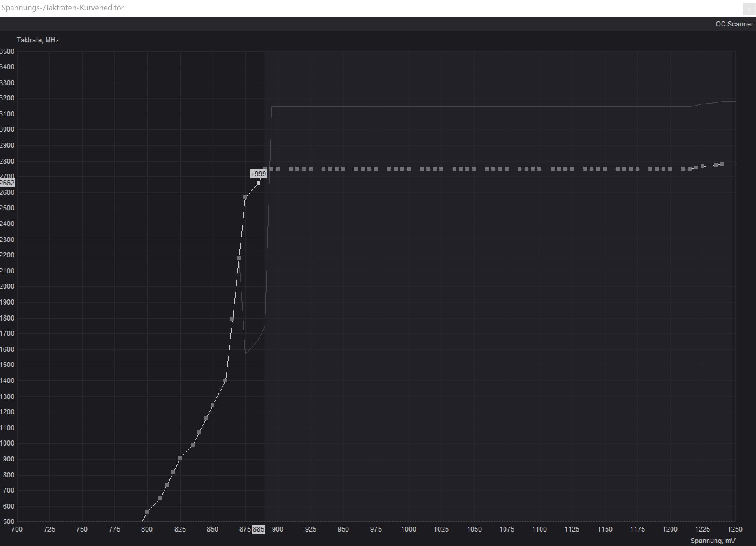Click the +999 offset tooltip label

point(258,174)
